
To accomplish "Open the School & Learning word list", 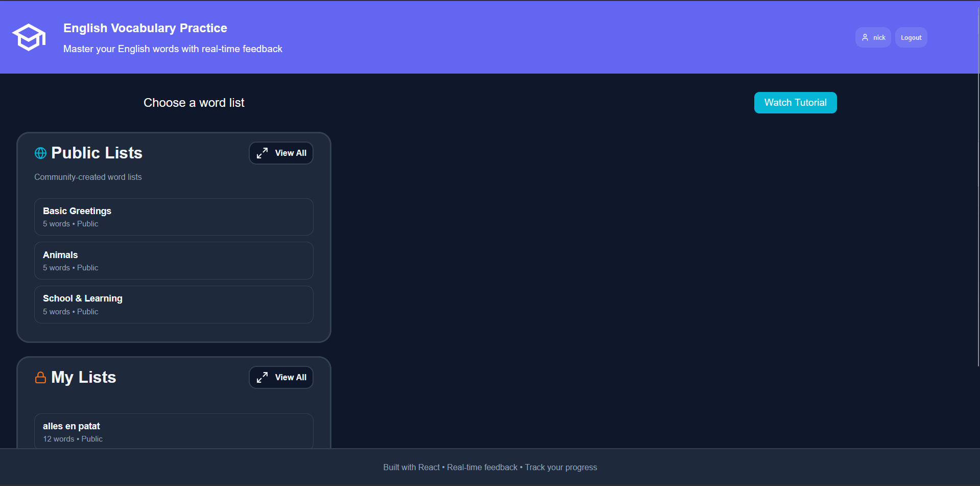I will point(174,305).
